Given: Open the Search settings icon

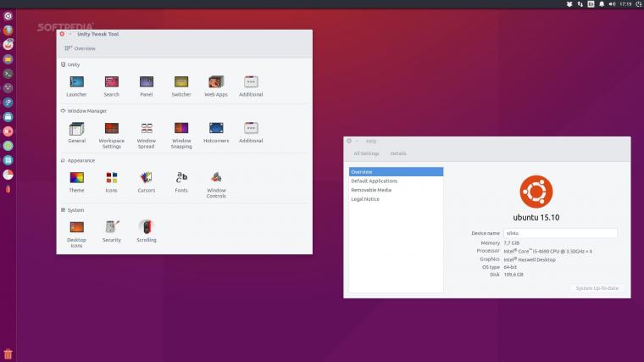Looking at the screenshot, I should pos(111,86).
